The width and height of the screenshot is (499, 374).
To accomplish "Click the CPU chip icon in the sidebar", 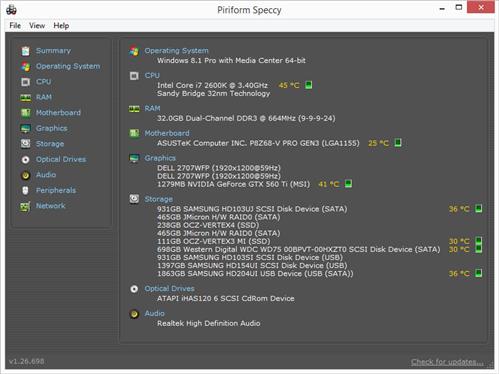I will click(25, 82).
